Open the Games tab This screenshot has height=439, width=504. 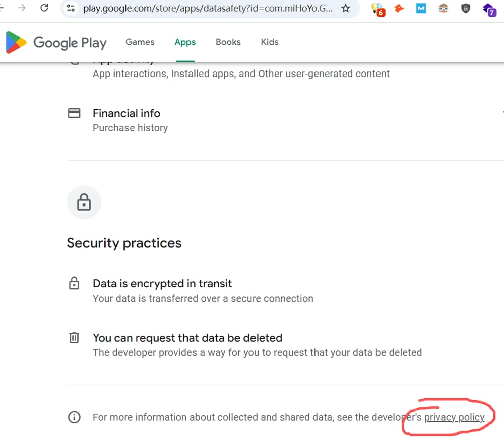(140, 42)
